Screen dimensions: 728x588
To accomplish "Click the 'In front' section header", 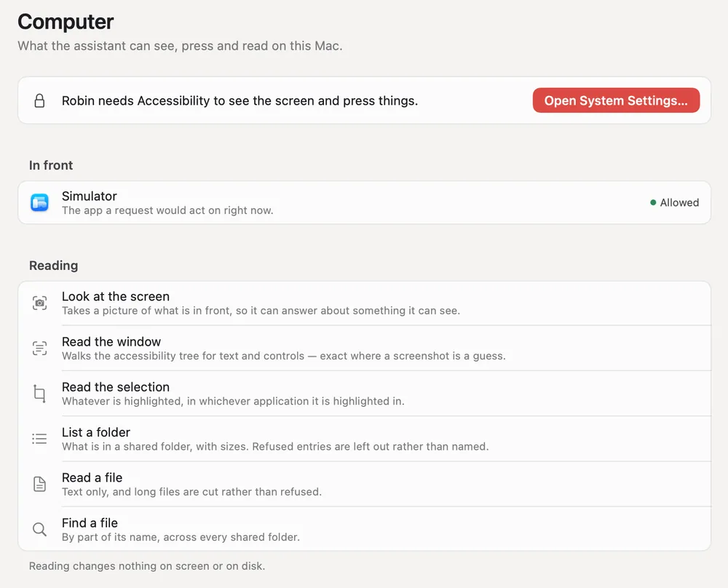I will coord(51,165).
